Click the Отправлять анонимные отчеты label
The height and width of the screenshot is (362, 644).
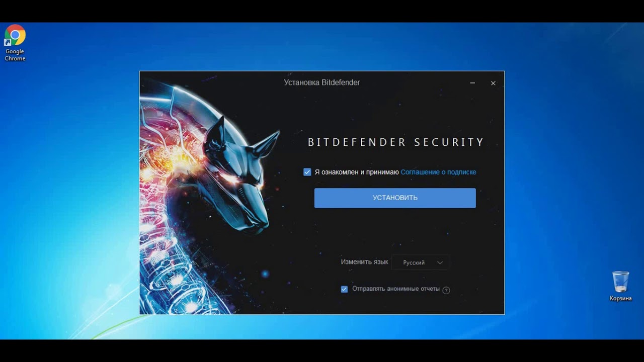point(396,289)
